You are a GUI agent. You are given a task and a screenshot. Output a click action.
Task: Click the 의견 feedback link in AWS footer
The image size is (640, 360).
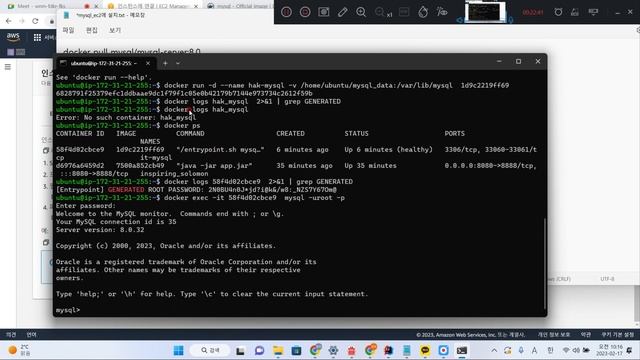pyautogui.click(x=11, y=335)
